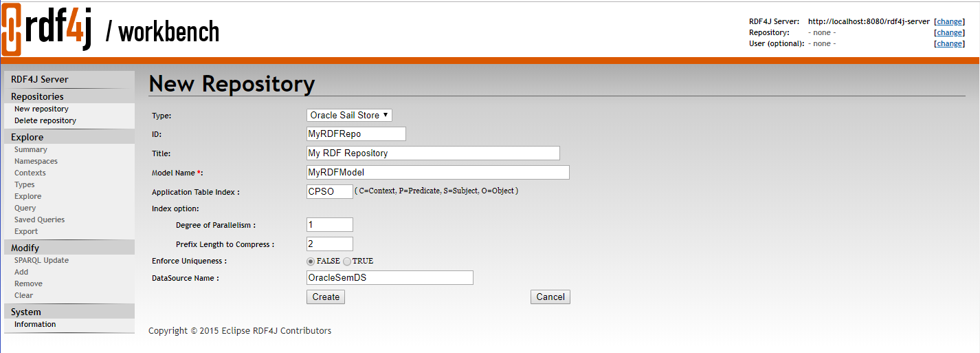Viewport: 980px width, 353px height.
Task: Click the server URL http://localhost:8080/rdf4j-server
Action: pos(869,21)
